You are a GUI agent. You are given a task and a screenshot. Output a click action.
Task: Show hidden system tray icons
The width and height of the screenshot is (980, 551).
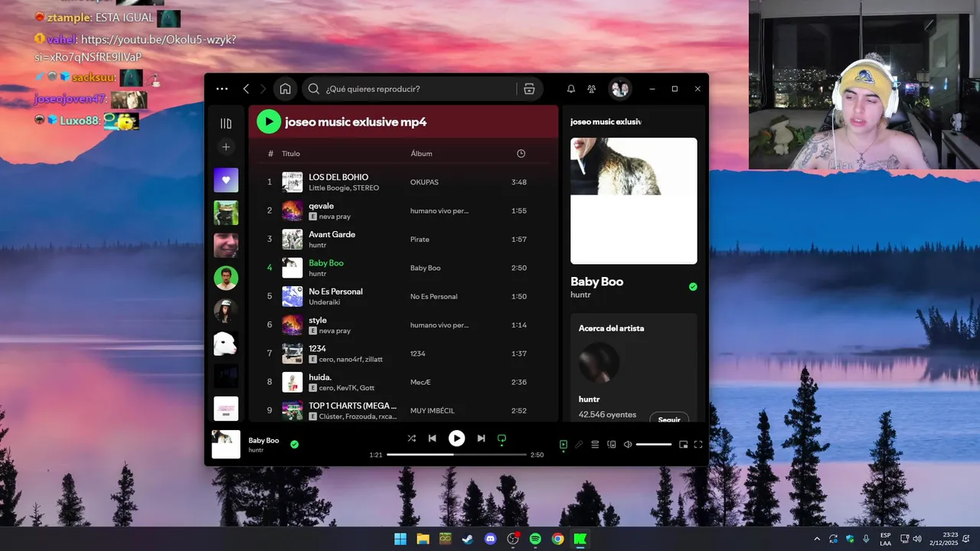816,539
